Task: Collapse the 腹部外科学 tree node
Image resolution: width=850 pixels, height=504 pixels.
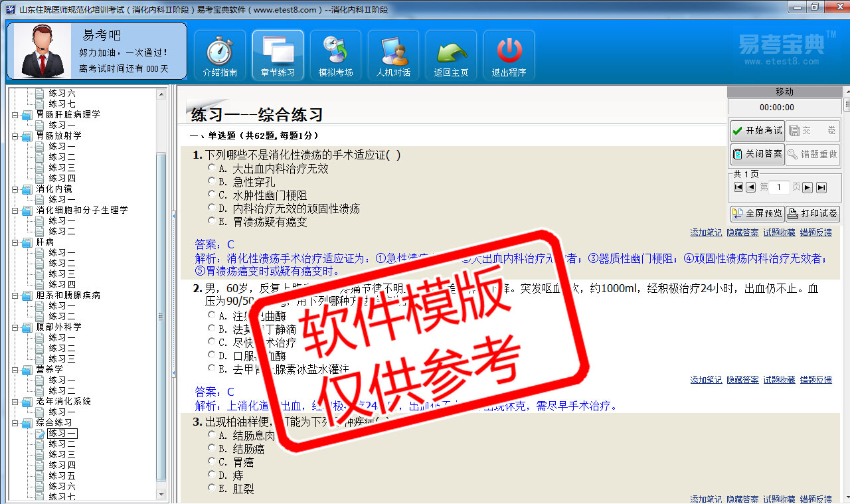Action: click(15, 327)
